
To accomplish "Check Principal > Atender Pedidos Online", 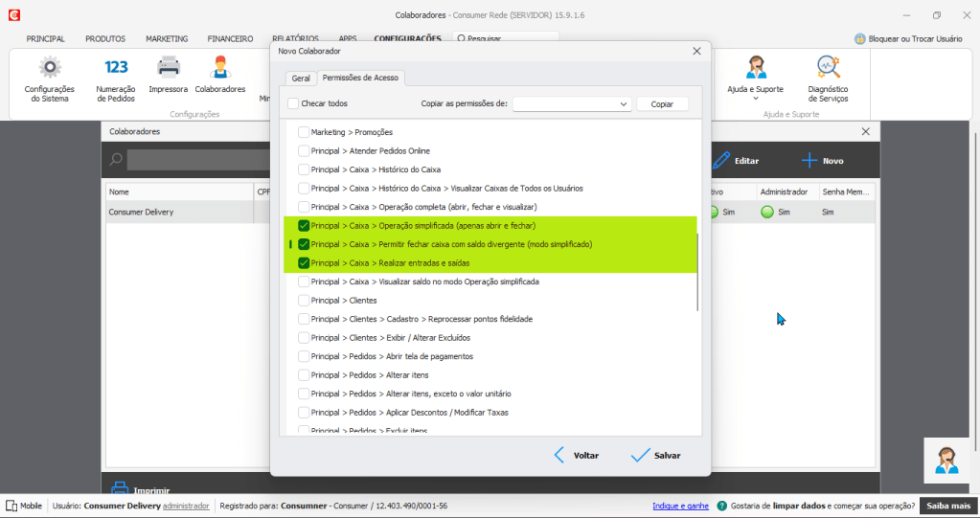I will point(304,151).
